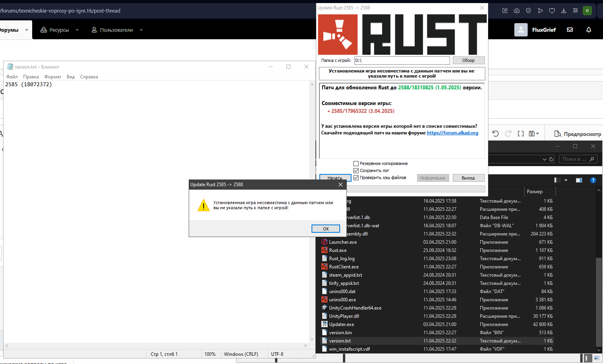
Task: Select the win_installscript.vdf file
Action: [x=349, y=349]
